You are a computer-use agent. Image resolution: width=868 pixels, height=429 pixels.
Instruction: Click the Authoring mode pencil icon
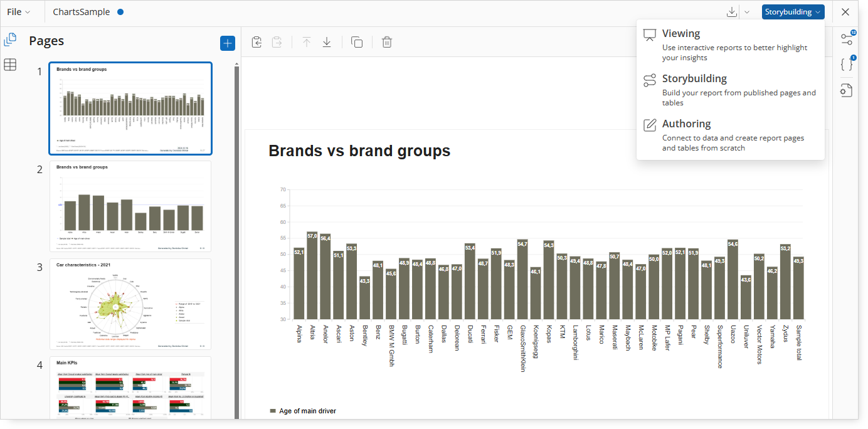click(650, 125)
